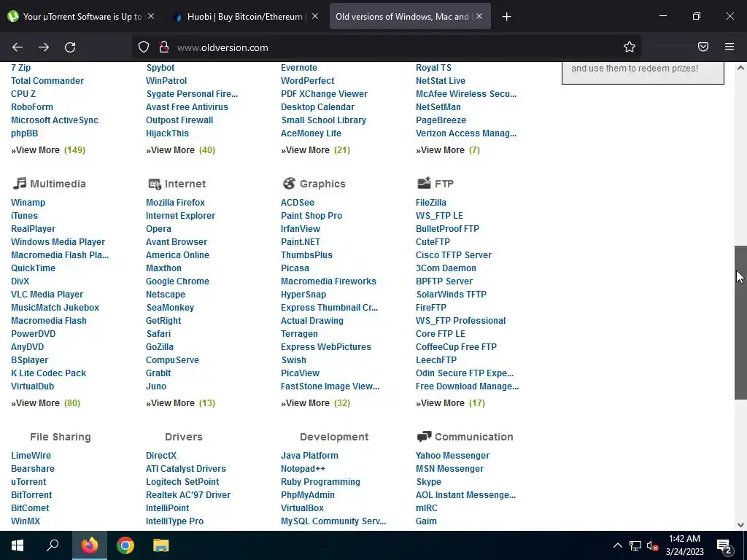Expand Graphics View More (32)
The height and width of the screenshot is (560, 747).
(x=315, y=402)
